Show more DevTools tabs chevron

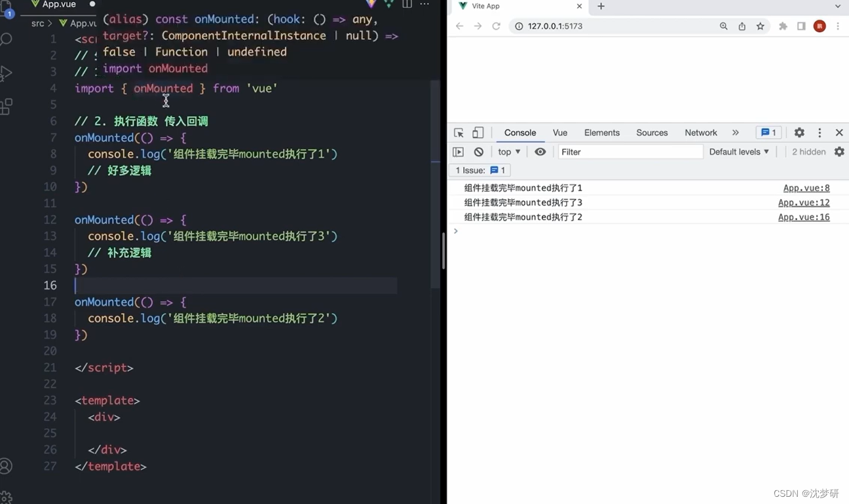pos(736,132)
